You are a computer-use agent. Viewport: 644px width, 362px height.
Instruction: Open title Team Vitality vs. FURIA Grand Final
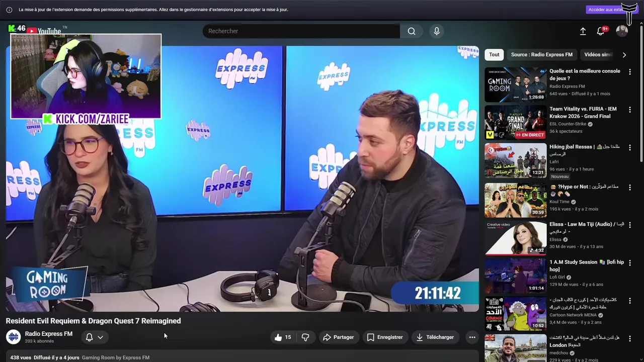[x=583, y=113]
